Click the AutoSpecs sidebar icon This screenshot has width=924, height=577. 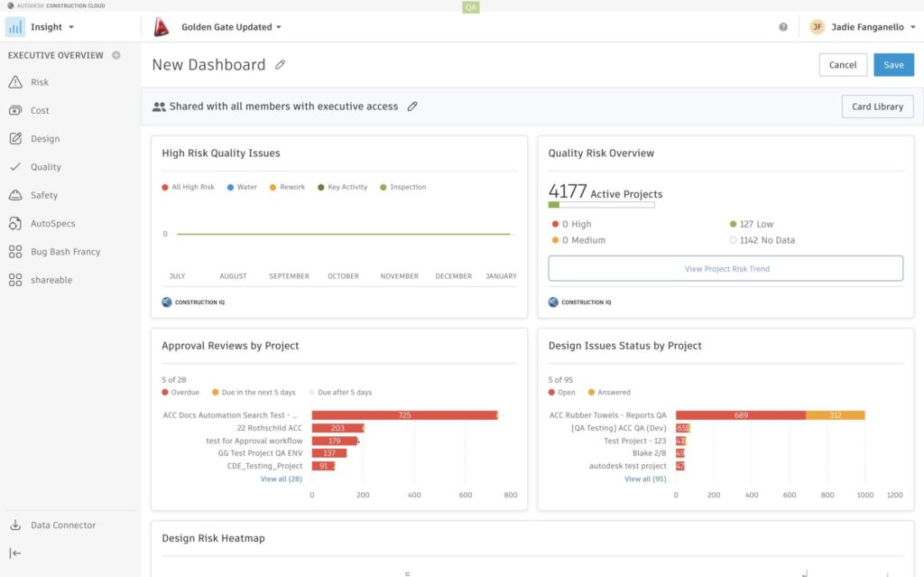pyautogui.click(x=15, y=223)
